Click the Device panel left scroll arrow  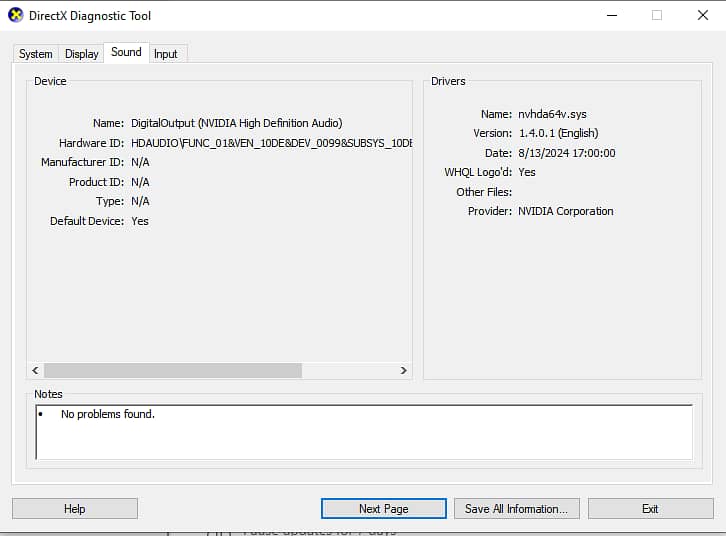coord(35,370)
